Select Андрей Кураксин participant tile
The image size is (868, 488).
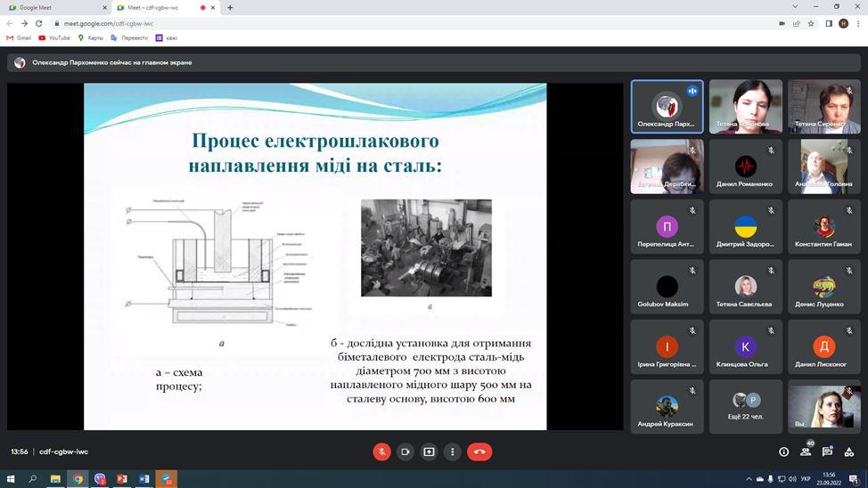667,407
